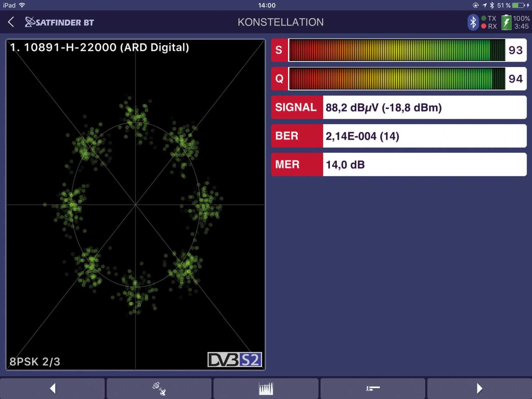Tap the 3:45 remaining time reading

point(522,26)
